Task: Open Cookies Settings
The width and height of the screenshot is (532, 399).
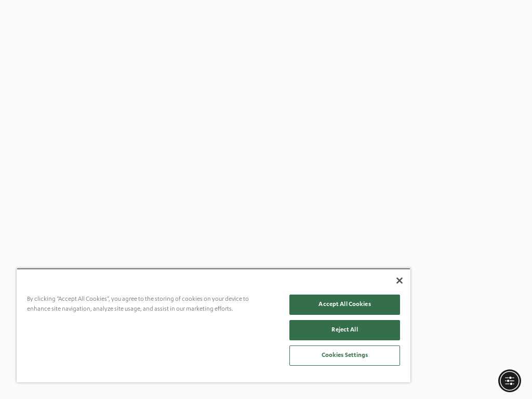Action: pos(344,355)
